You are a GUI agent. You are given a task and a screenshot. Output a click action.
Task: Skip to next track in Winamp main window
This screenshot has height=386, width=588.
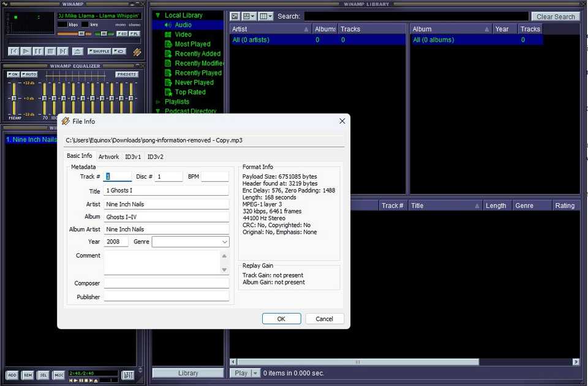click(x=62, y=51)
